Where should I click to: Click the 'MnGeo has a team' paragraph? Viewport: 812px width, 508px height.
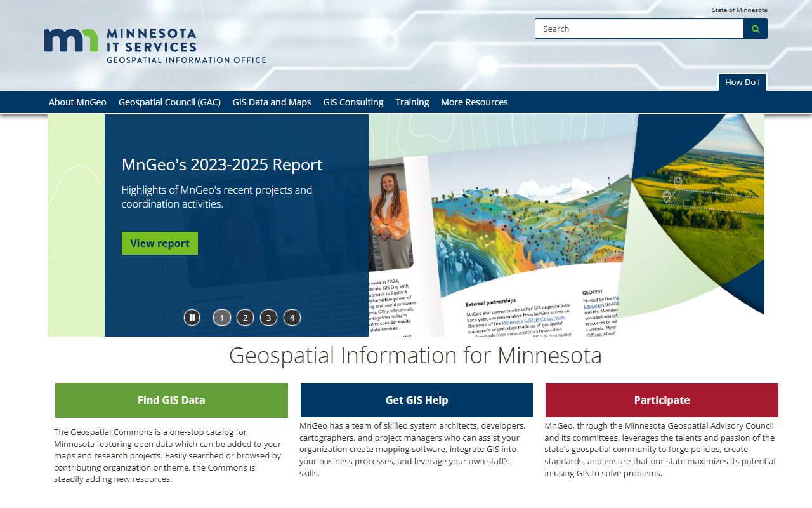[x=413, y=450]
